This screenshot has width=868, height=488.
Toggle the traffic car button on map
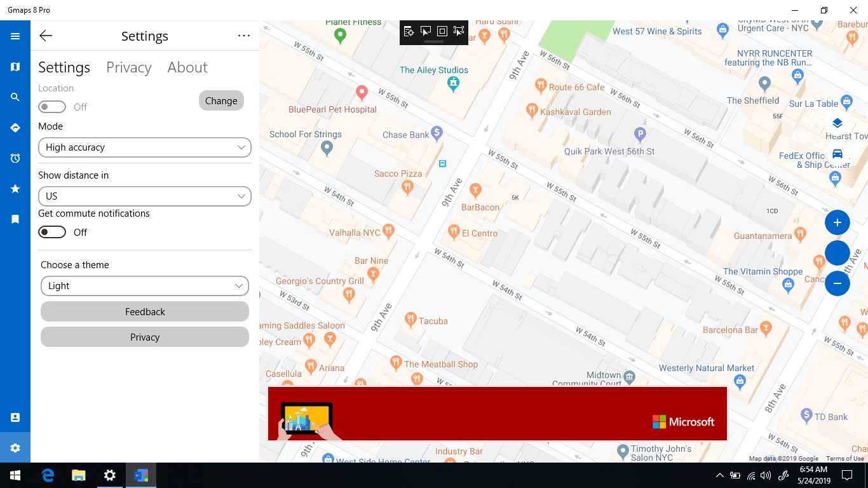pyautogui.click(x=837, y=154)
